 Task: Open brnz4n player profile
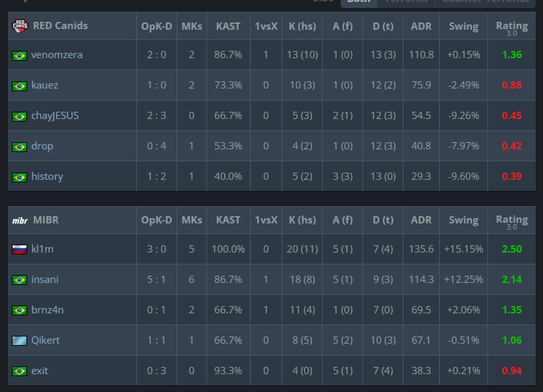[x=48, y=310]
